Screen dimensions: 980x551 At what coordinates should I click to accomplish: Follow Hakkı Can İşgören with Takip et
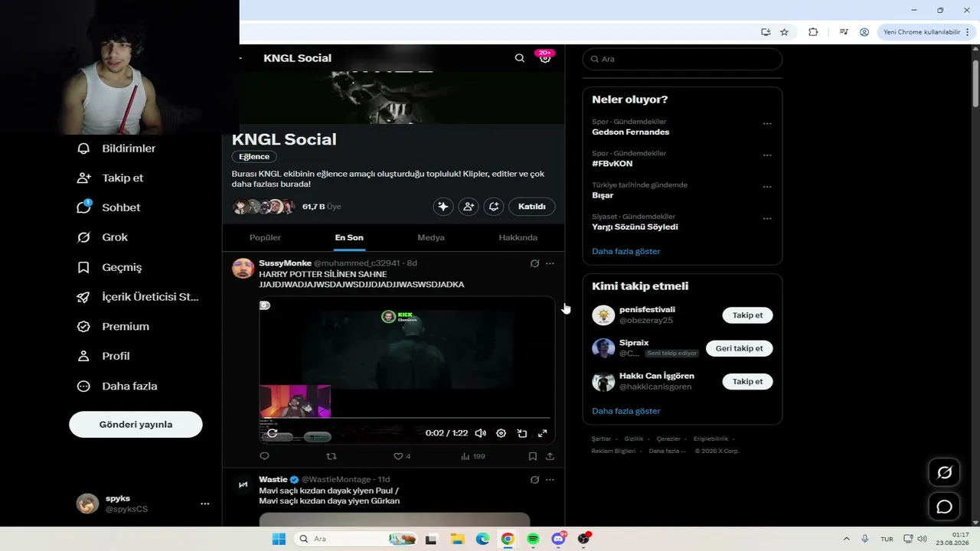point(747,382)
